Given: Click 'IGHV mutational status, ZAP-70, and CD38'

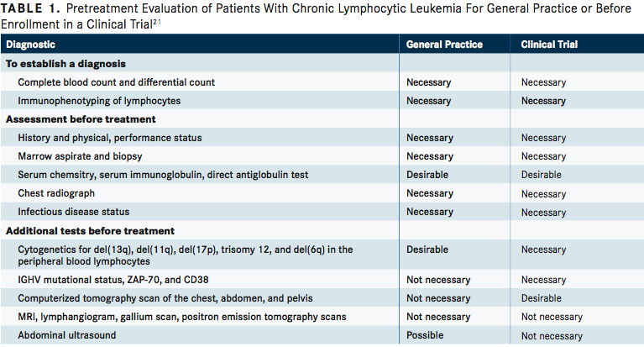Looking at the screenshot, I should tap(113, 280).
